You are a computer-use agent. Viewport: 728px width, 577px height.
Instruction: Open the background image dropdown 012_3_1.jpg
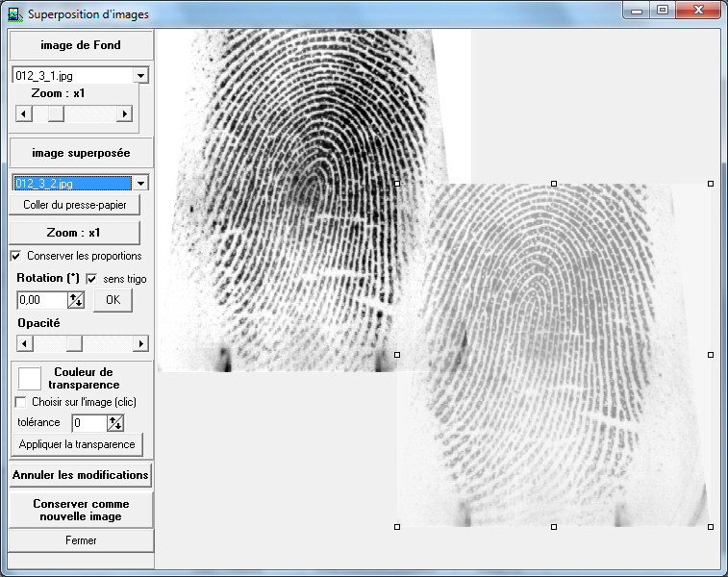point(140,75)
